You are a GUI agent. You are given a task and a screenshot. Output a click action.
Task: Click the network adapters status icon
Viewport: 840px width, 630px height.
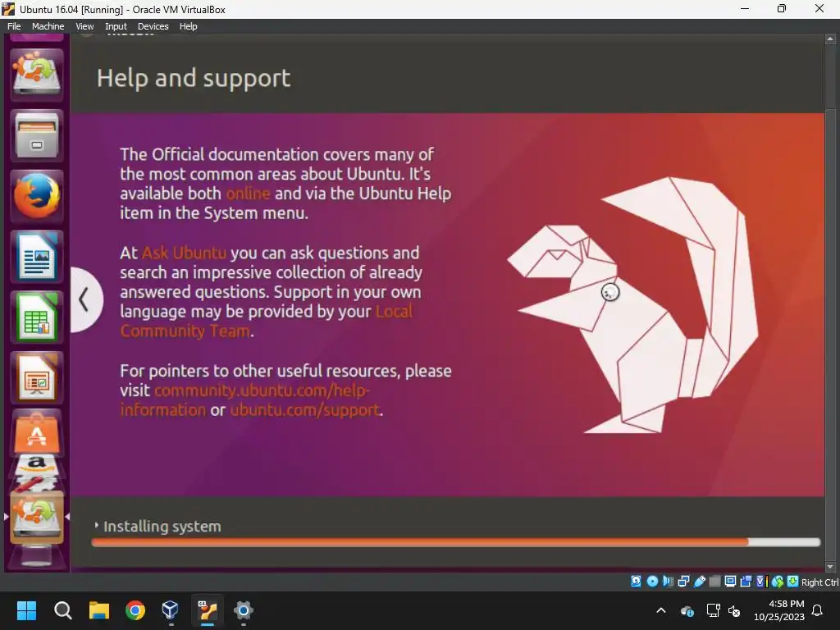click(x=683, y=582)
